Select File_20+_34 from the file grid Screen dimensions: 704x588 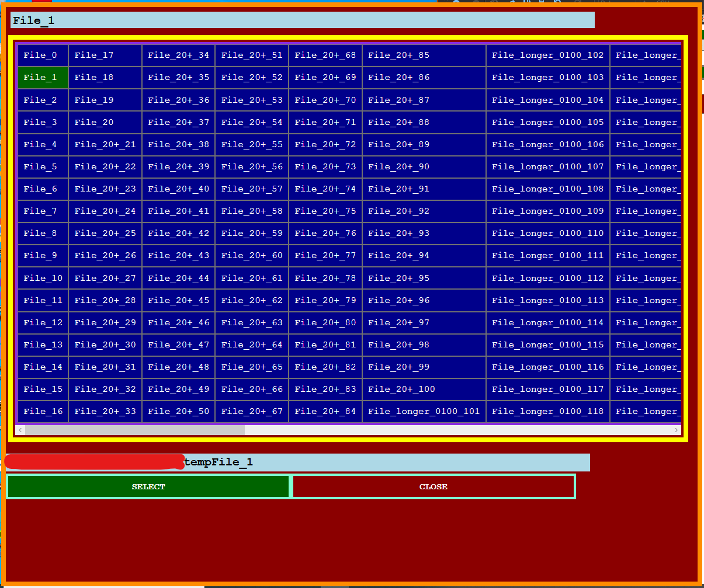pyautogui.click(x=179, y=55)
